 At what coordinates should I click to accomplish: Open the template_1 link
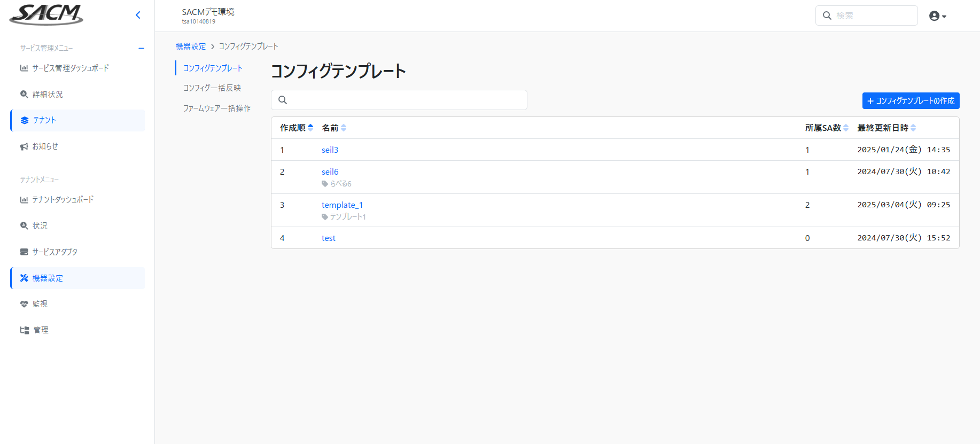[342, 205]
